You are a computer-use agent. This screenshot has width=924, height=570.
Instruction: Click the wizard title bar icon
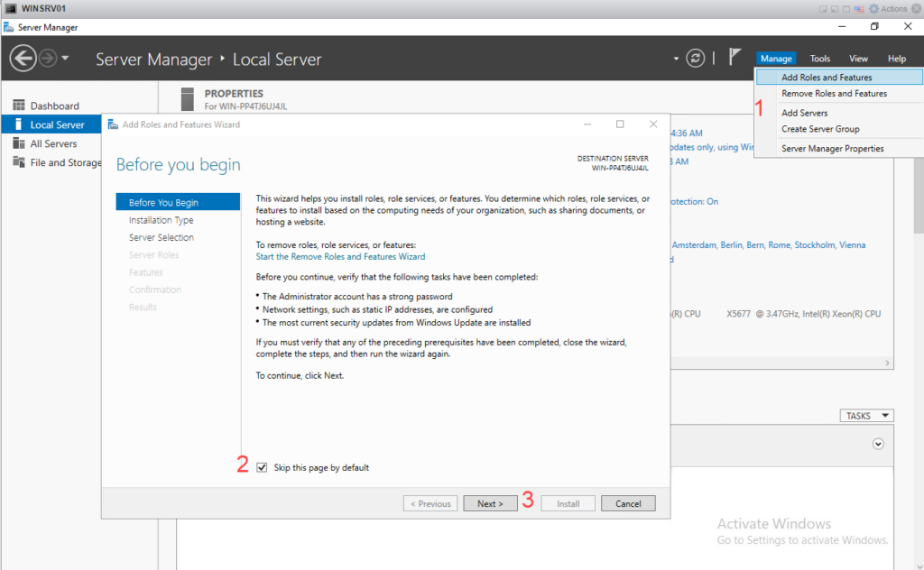click(x=113, y=124)
